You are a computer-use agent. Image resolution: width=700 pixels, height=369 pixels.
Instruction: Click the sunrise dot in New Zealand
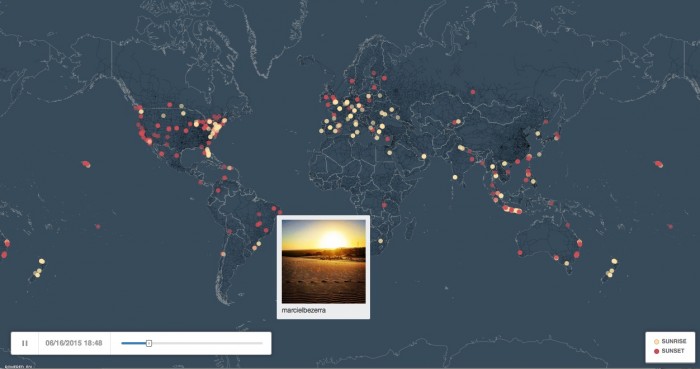[x=614, y=261]
